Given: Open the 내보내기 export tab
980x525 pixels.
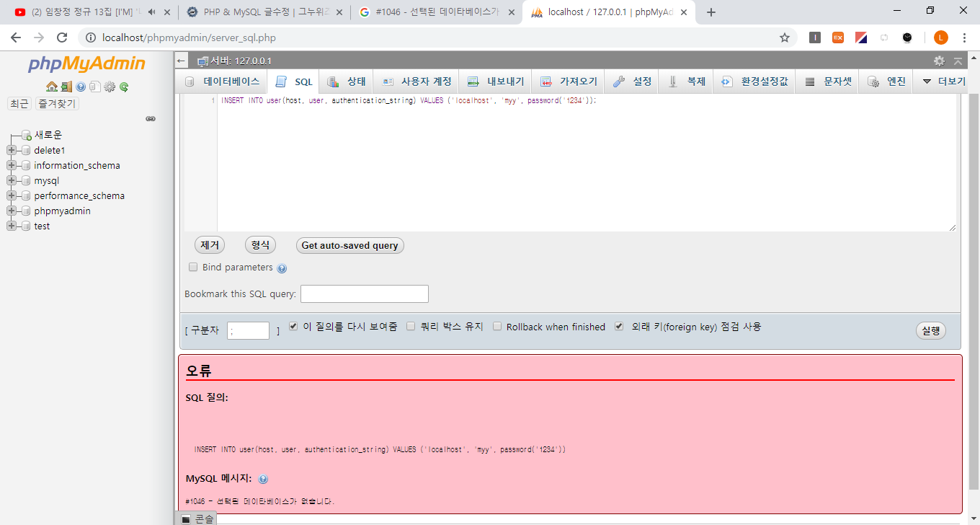Looking at the screenshot, I should coord(496,81).
